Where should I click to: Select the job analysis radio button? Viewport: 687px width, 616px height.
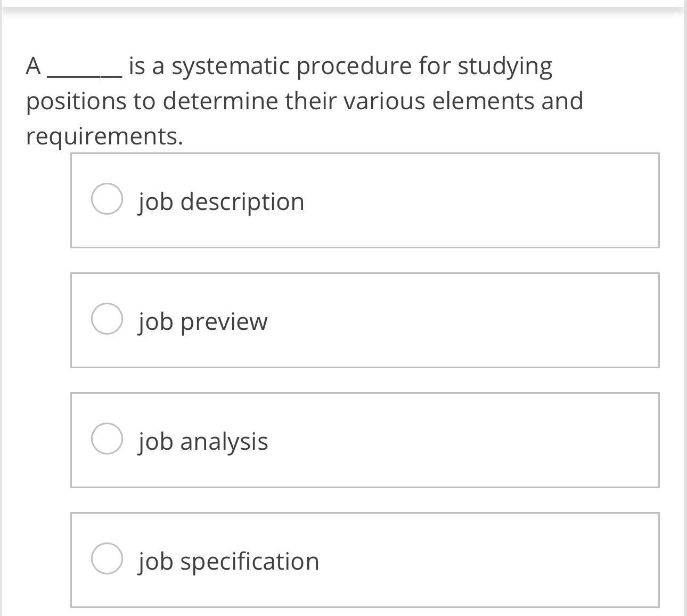[107, 440]
